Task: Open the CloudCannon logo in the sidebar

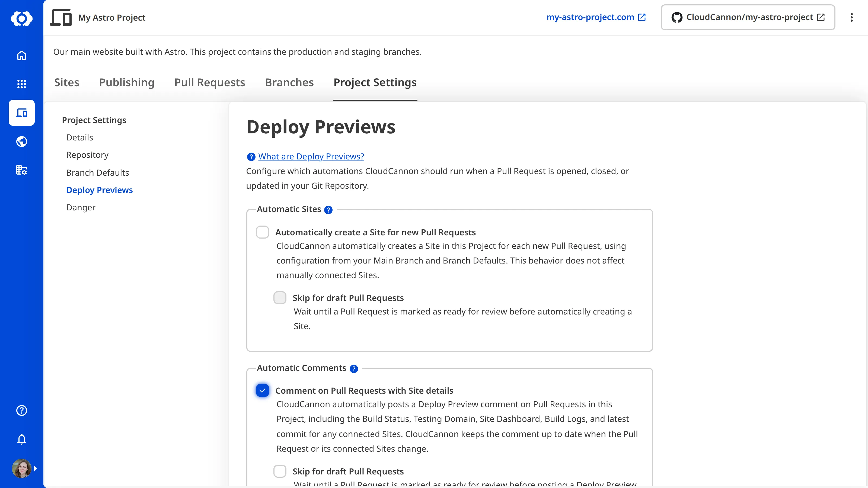Action: 22,18
